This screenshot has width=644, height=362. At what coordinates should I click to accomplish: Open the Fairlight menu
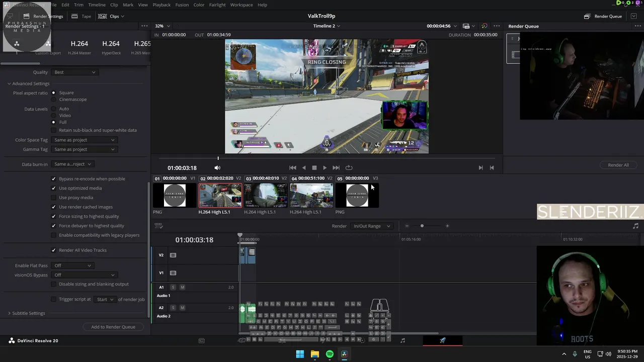pyautogui.click(x=217, y=5)
